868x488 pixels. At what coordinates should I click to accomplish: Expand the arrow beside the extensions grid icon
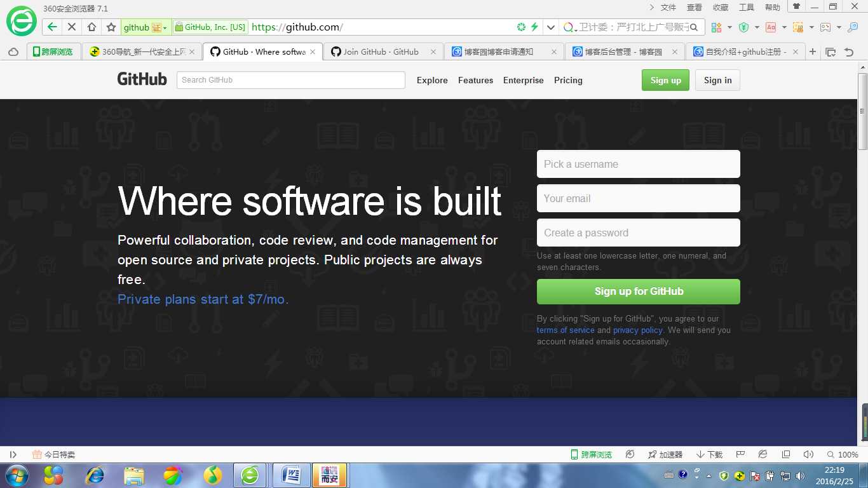[729, 27]
